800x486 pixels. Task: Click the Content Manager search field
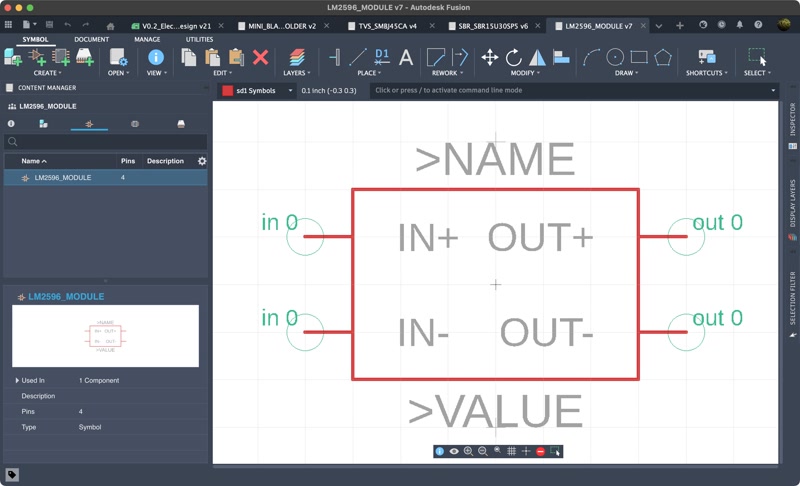click(x=106, y=142)
